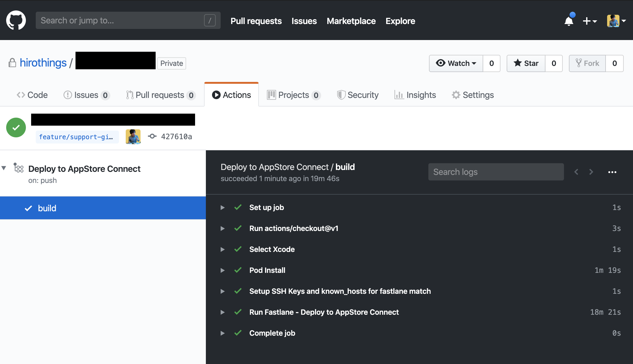Click the Select Xcode step title
This screenshot has width=633, height=364.
pos(272,249)
